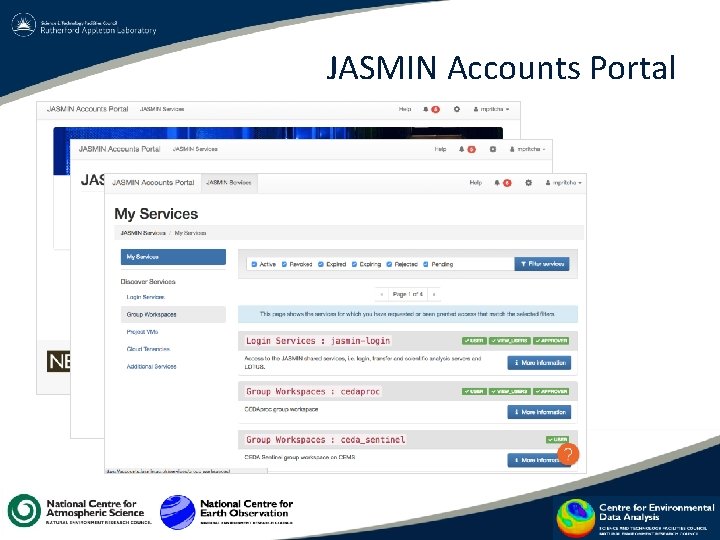Toggle the Expired filter checkbox

pyautogui.click(x=321, y=264)
